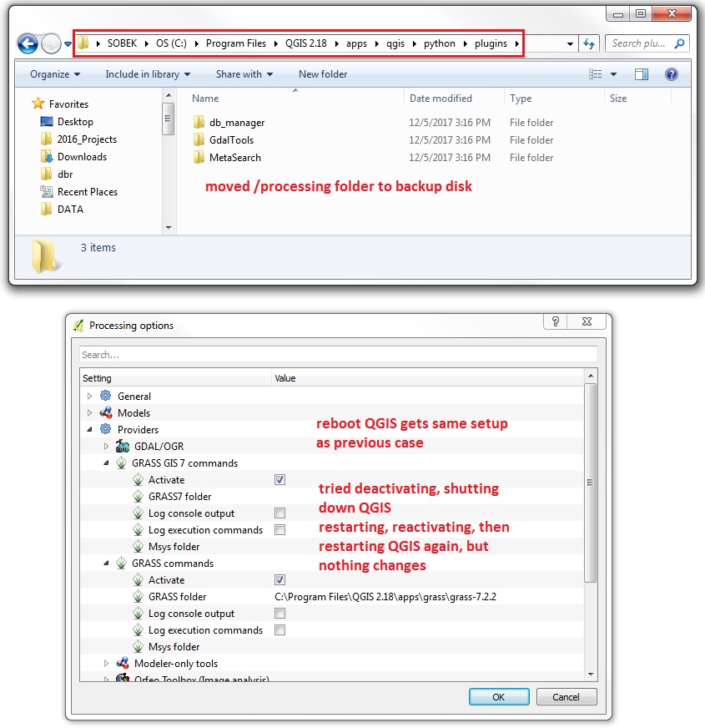Open the Share with menu
705x728 pixels.
tap(244, 74)
